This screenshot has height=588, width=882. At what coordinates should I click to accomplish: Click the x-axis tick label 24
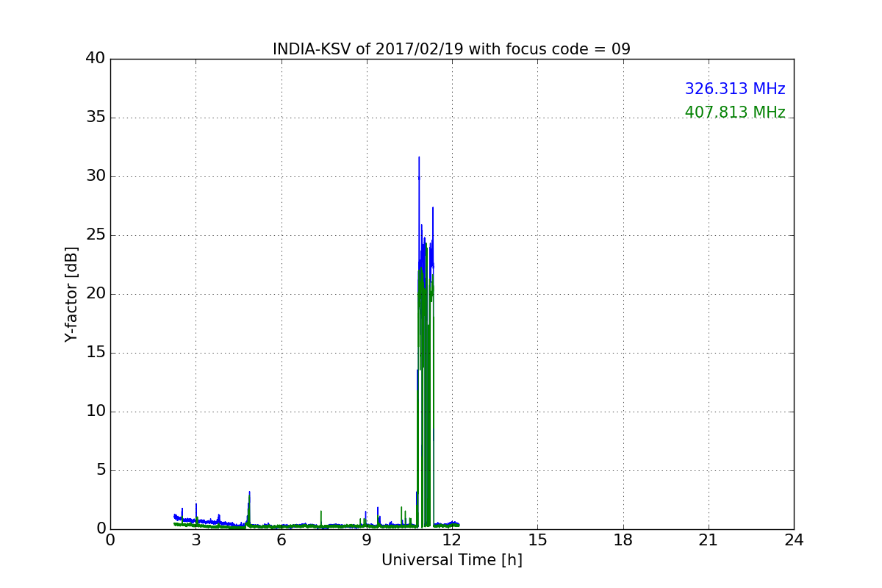point(794,540)
